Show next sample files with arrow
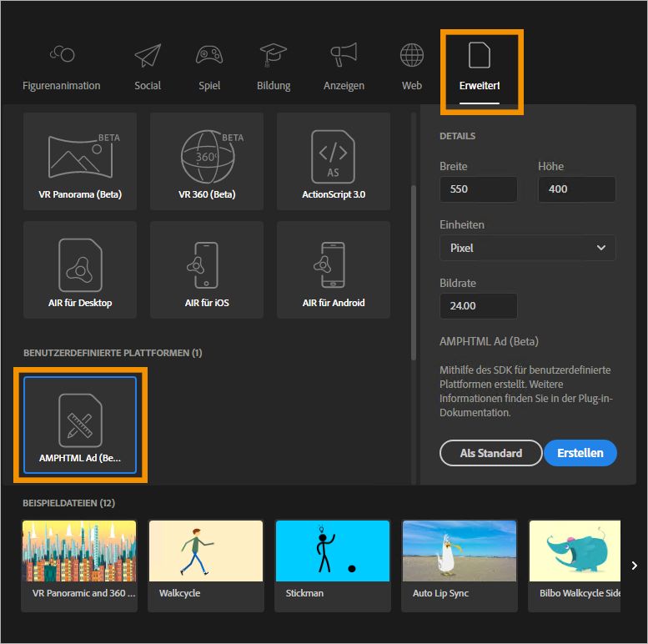This screenshot has width=648, height=644. (635, 566)
